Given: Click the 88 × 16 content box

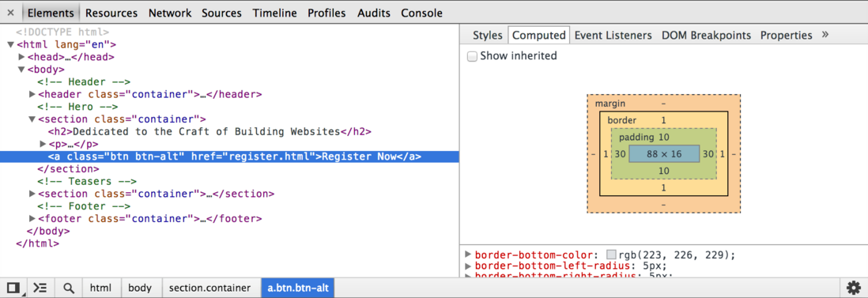Looking at the screenshot, I should (x=664, y=154).
